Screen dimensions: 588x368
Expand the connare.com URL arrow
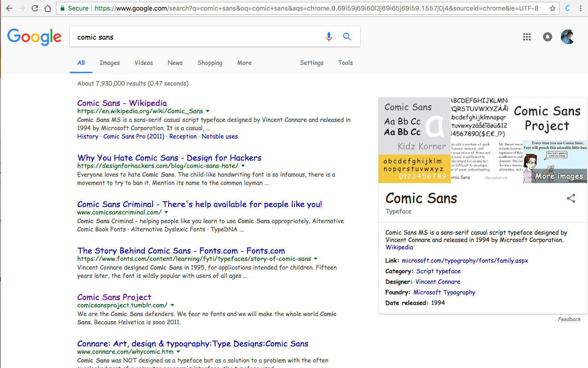point(178,352)
